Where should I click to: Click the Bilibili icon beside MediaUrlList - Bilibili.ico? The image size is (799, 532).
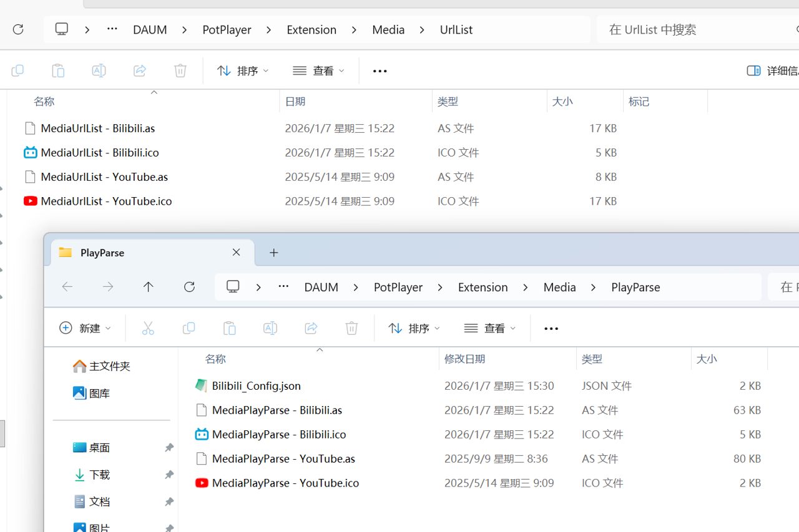point(30,152)
